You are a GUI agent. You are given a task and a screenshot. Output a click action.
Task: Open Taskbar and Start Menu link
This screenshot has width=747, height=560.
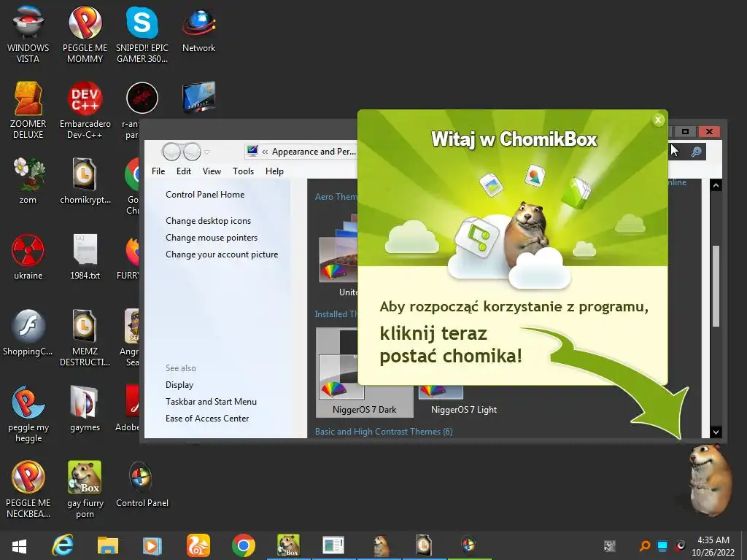click(x=211, y=402)
